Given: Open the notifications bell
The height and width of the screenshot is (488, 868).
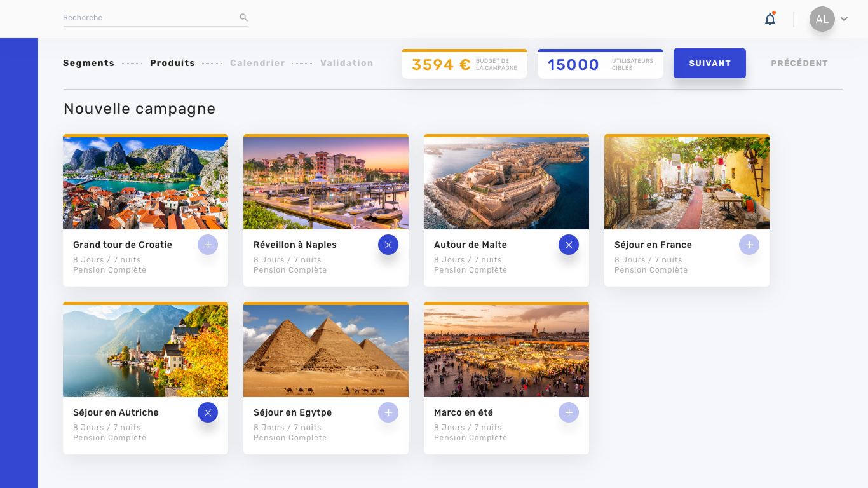Looking at the screenshot, I should point(770,19).
